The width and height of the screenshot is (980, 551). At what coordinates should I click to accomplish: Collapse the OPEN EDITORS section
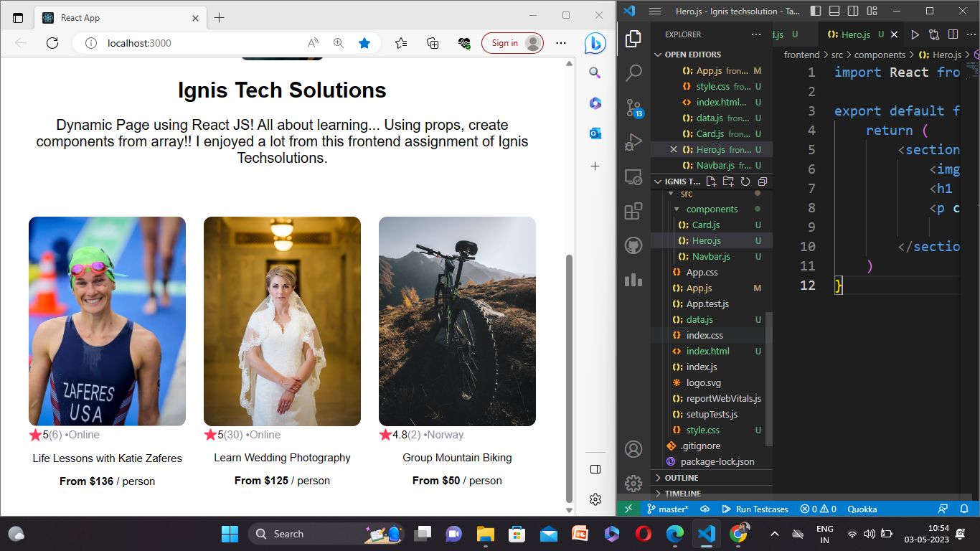(659, 54)
